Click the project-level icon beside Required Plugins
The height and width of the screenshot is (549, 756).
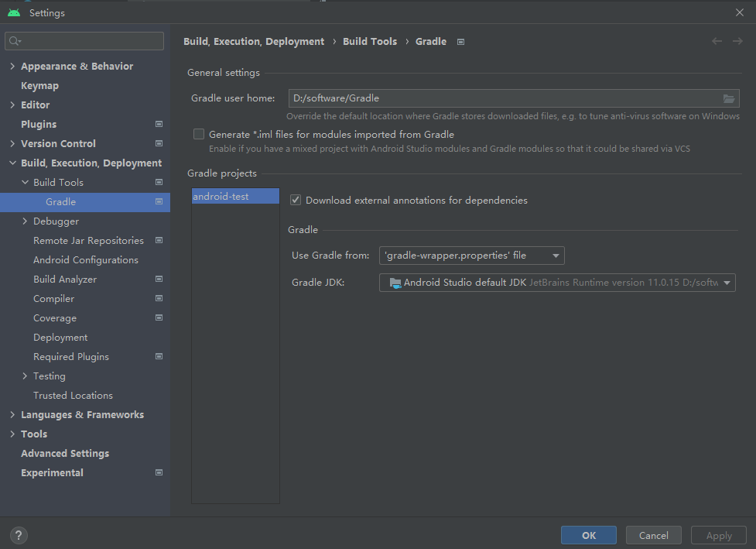[159, 356]
